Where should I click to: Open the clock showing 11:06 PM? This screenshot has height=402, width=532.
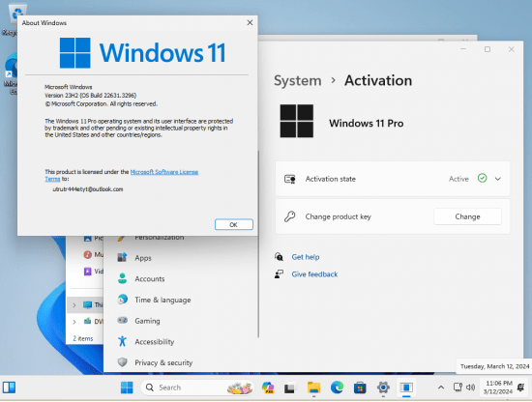click(x=498, y=388)
